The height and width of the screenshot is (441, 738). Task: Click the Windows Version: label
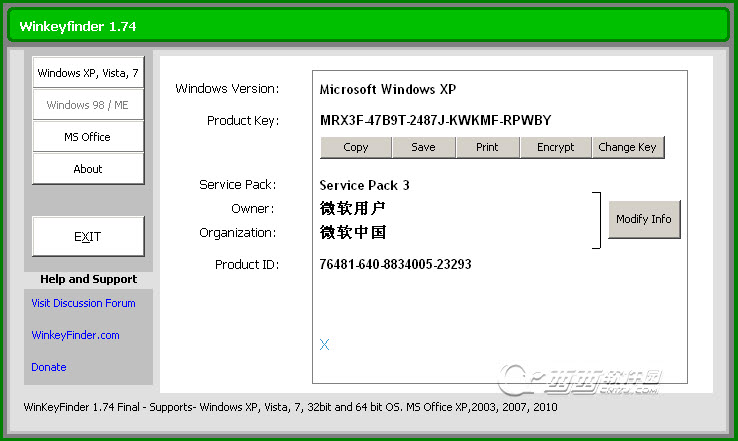click(x=227, y=89)
